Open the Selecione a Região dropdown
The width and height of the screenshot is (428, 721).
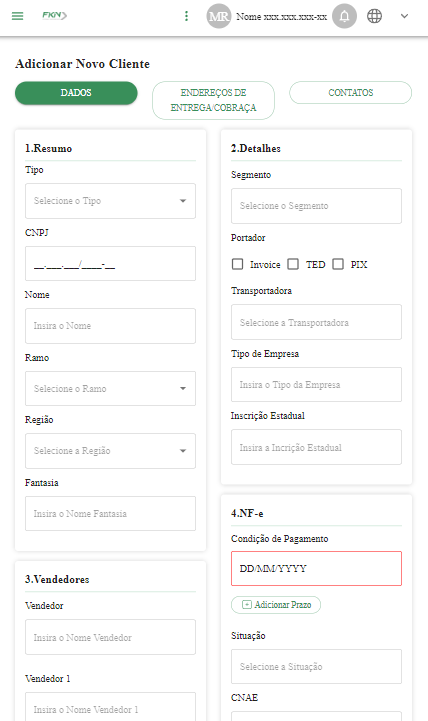pyautogui.click(x=110, y=451)
